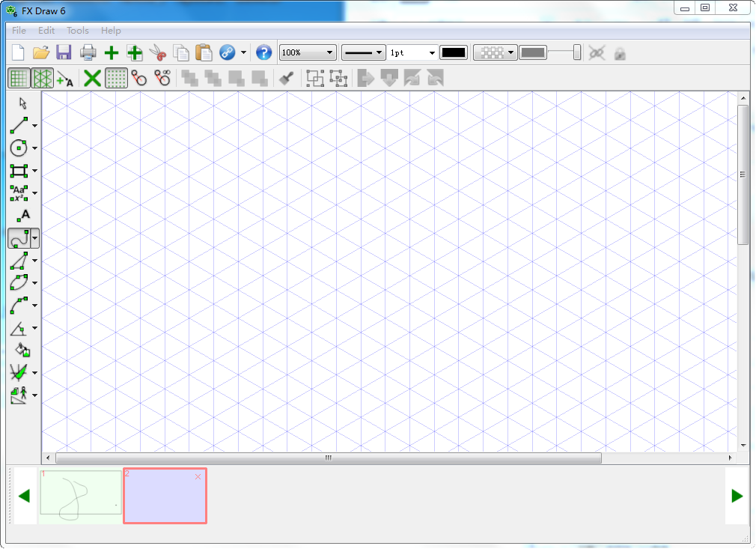756x549 pixels.
Task: Select the Rectangle tool
Action: (x=18, y=171)
